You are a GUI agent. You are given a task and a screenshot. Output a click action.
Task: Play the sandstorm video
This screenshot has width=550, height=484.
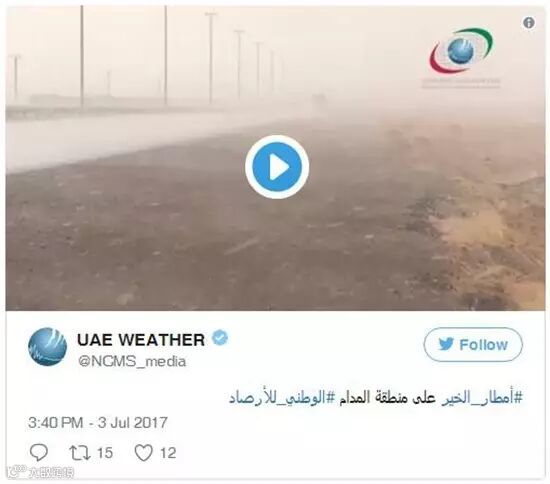(277, 167)
